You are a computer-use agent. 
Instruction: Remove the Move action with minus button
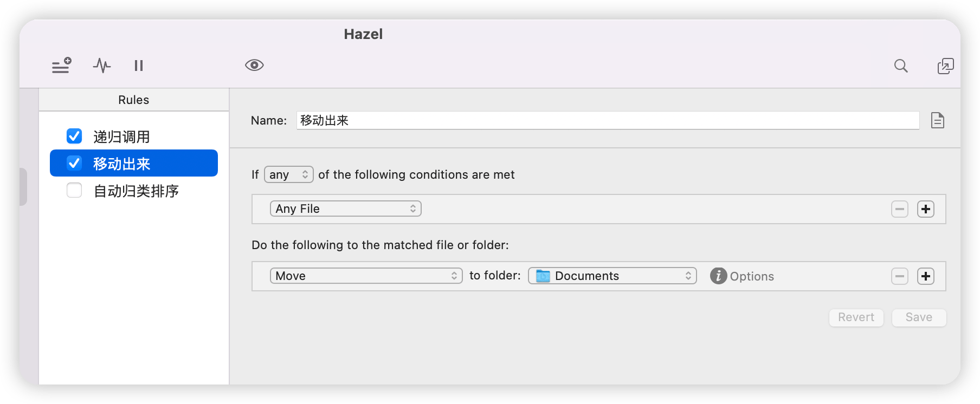pos(899,276)
